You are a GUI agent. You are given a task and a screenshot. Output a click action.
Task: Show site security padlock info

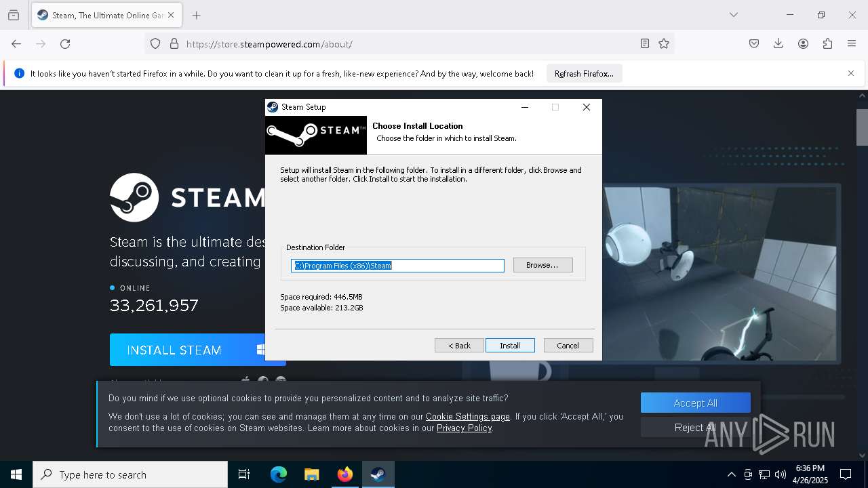(x=174, y=43)
